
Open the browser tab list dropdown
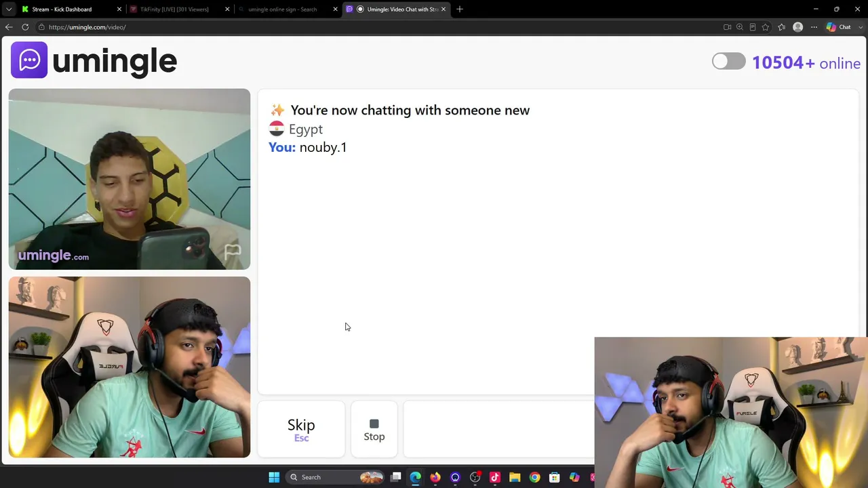coord(9,9)
